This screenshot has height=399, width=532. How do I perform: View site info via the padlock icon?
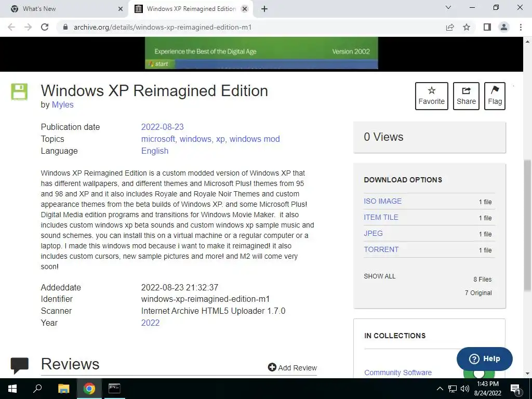(65, 27)
